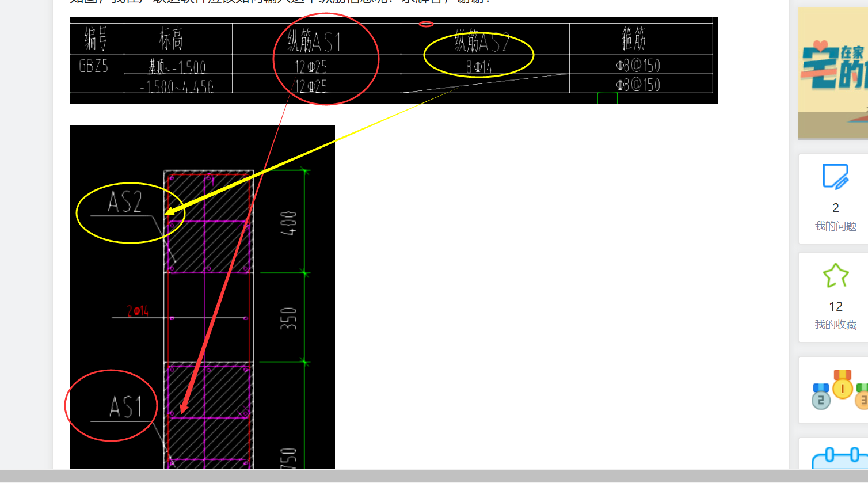Click the AS2 label in the drawing
This screenshot has width=868, height=483.
[x=125, y=202]
